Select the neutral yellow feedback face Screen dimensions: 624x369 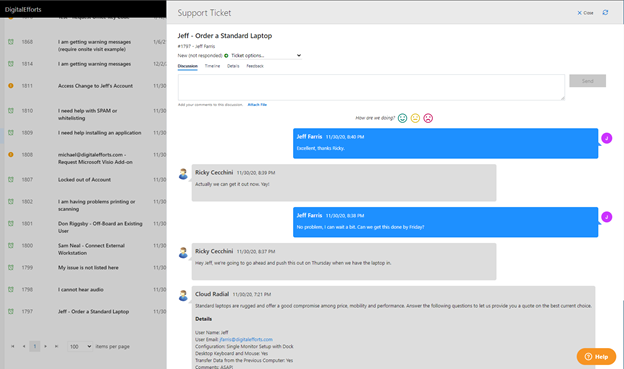click(415, 118)
